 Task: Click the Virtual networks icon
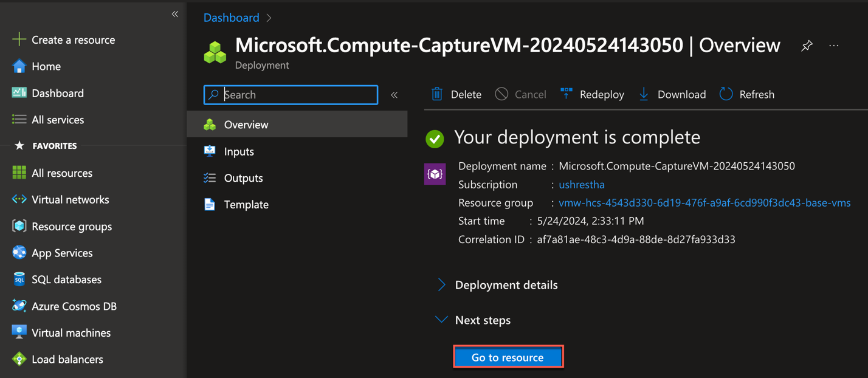(19, 199)
